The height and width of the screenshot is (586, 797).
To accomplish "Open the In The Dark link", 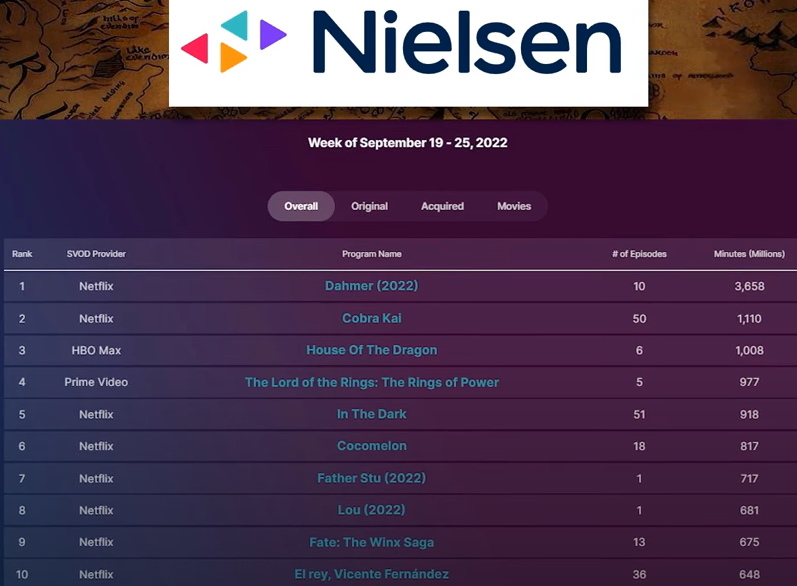I will [x=371, y=414].
